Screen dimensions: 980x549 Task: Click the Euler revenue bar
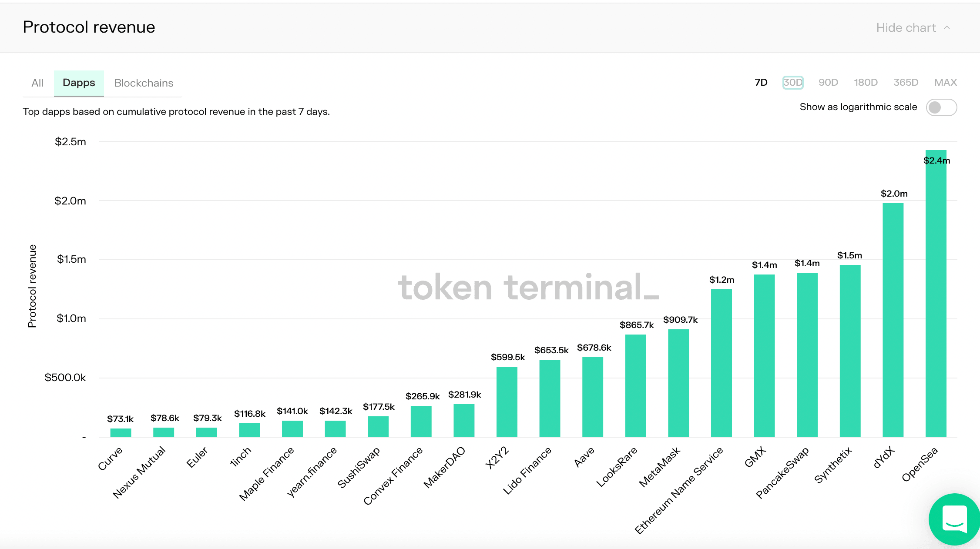pyautogui.click(x=207, y=432)
